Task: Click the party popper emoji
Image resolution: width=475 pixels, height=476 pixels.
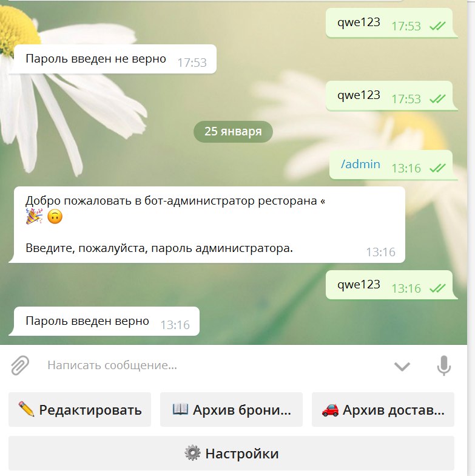Action: [34, 216]
